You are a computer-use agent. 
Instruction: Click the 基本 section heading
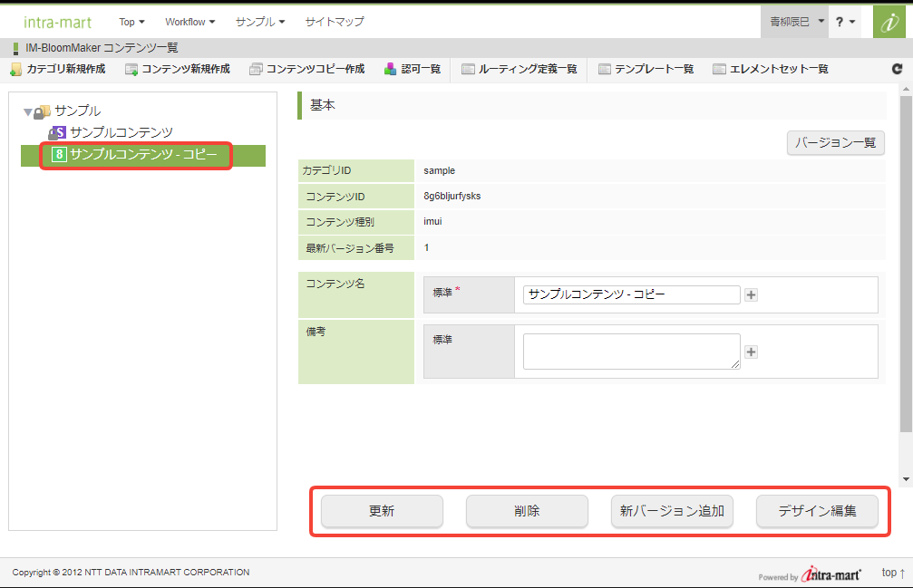(x=323, y=105)
